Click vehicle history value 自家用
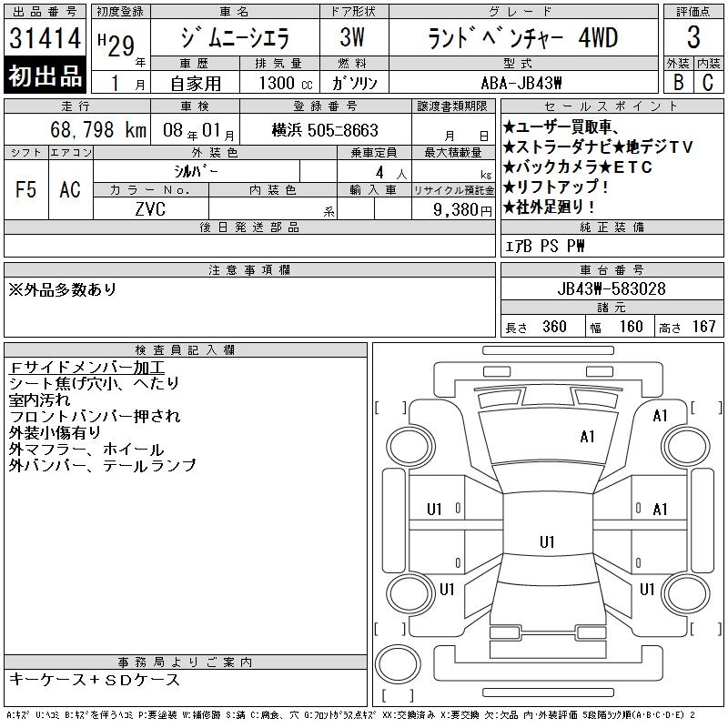This screenshot has height=728, width=728. pos(196,84)
